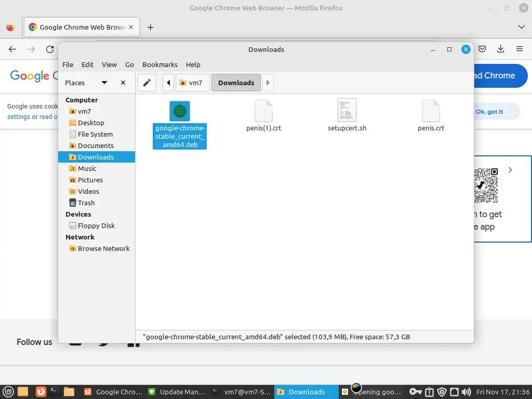The height and width of the screenshot is (399, 532).
Task: Click the Firefox back arrow
Action: pyautogui.click(x=12, y=49)
